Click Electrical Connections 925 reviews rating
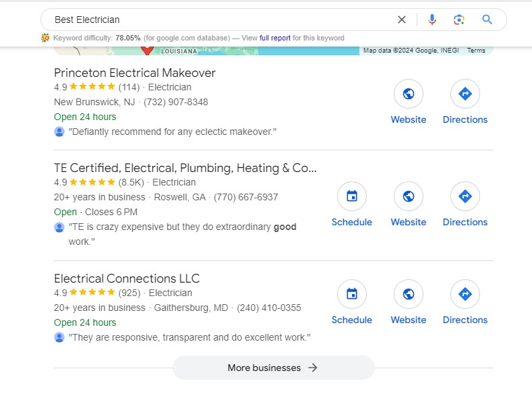This screenshot has height=402, width=532. tap(97, 293)
